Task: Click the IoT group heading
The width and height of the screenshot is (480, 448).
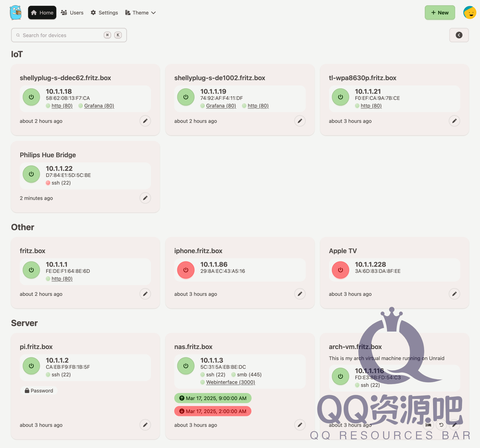Action: click(x=17, y=54)
